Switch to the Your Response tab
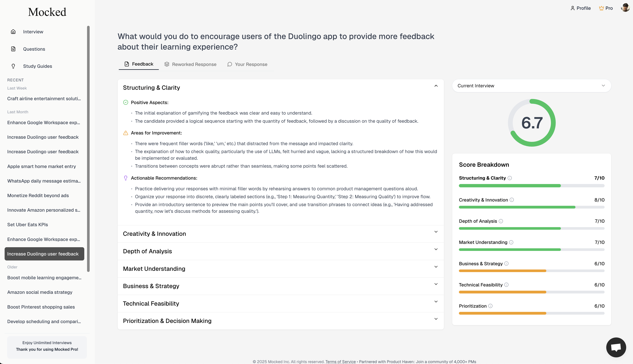The width and height of the screenshot is (633, 364). tap(247, 64)
